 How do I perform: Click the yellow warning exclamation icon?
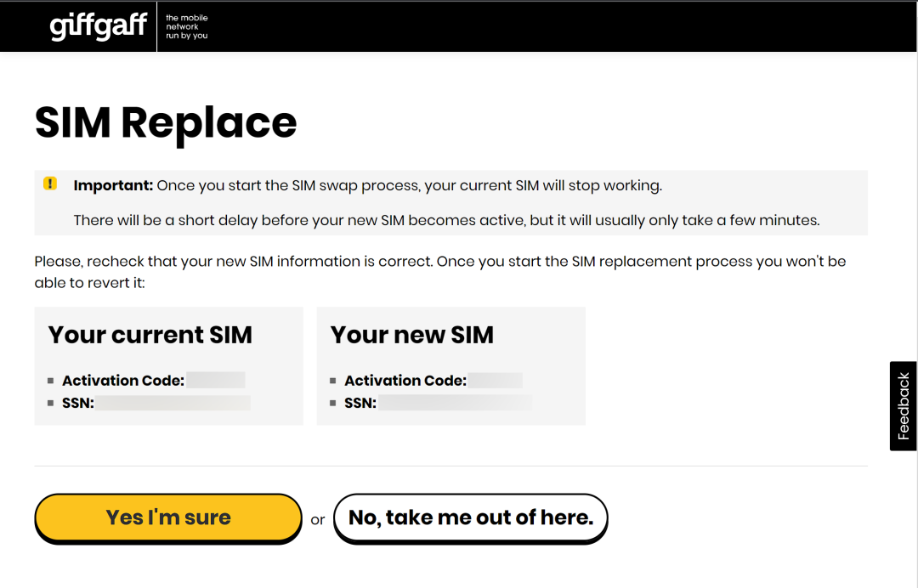50,184
